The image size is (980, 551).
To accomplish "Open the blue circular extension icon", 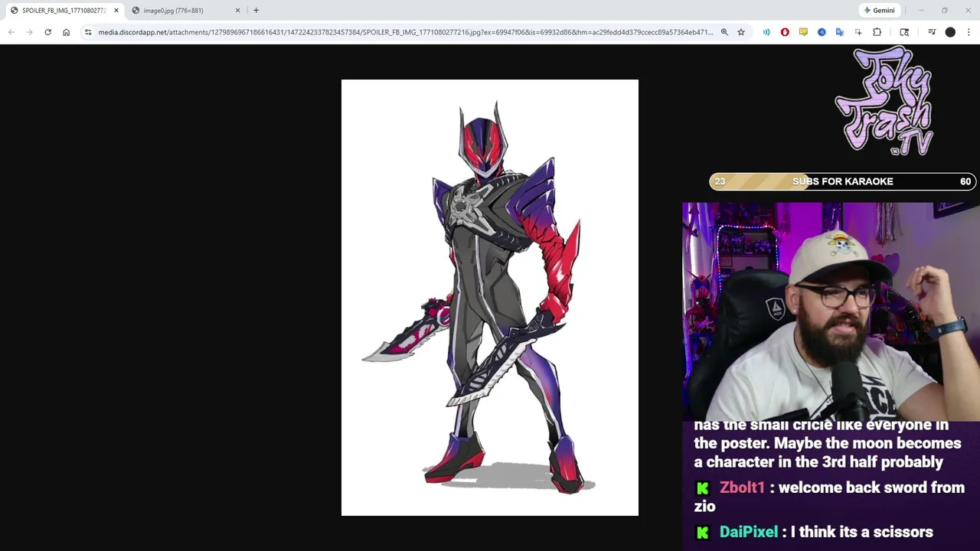I will click(822, 32).
